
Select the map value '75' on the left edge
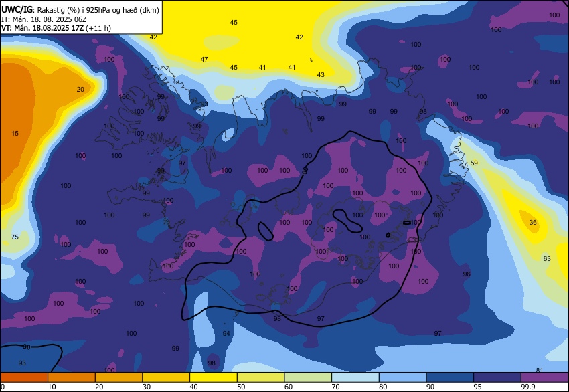click(15, 237)
